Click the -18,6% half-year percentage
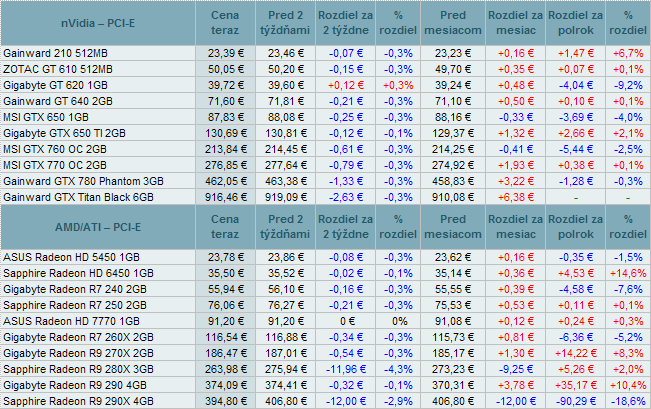This screenshot has width=651, height=409. click(628, 402)
